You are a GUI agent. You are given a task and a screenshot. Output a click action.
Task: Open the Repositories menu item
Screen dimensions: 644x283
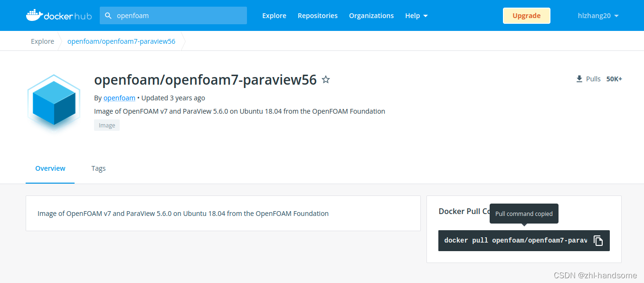pos(317,15)
